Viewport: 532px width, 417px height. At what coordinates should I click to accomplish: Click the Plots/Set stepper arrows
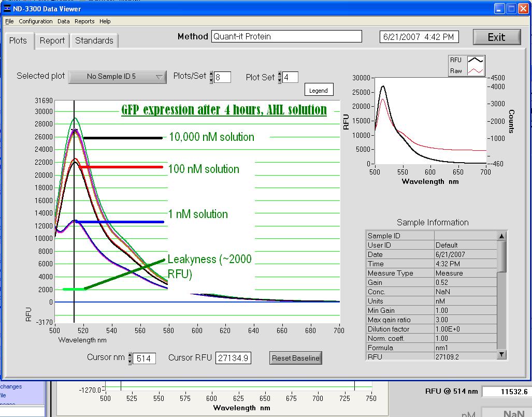(211, 77)
